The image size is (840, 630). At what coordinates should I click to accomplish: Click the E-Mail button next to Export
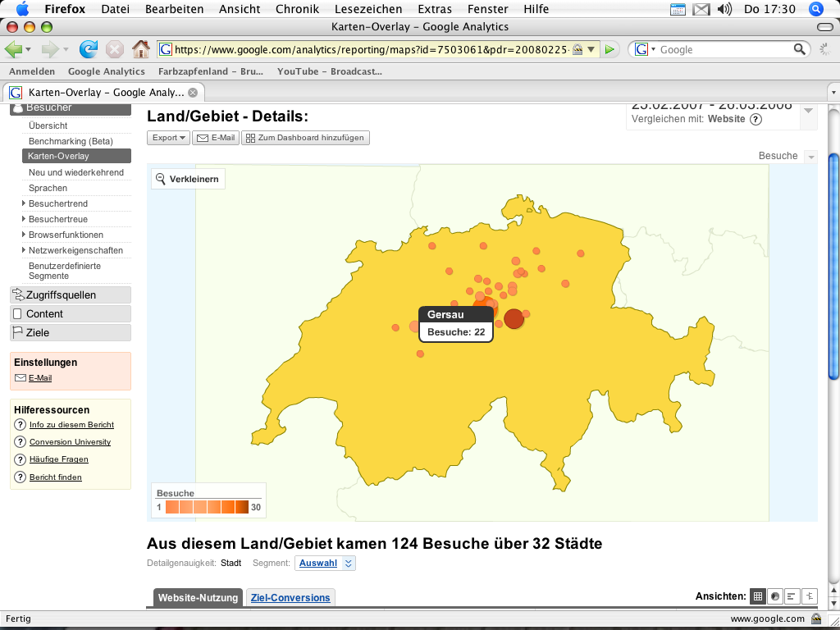click(216, 138)
